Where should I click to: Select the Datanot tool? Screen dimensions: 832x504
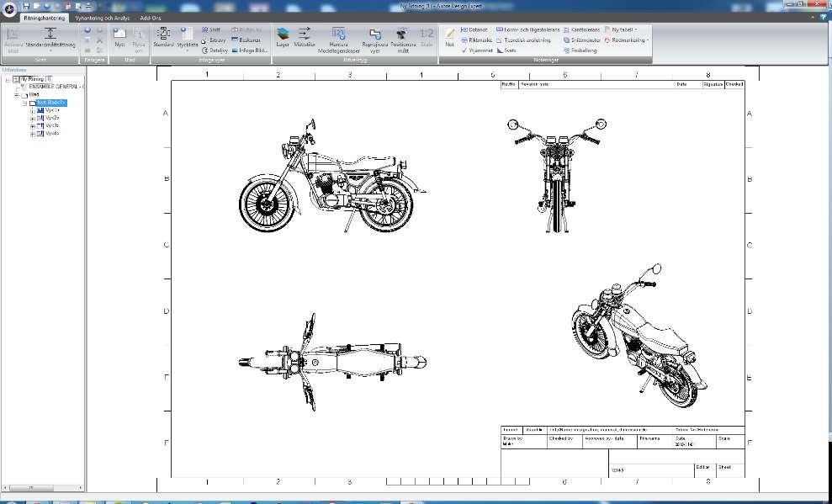tap(474, 30)
